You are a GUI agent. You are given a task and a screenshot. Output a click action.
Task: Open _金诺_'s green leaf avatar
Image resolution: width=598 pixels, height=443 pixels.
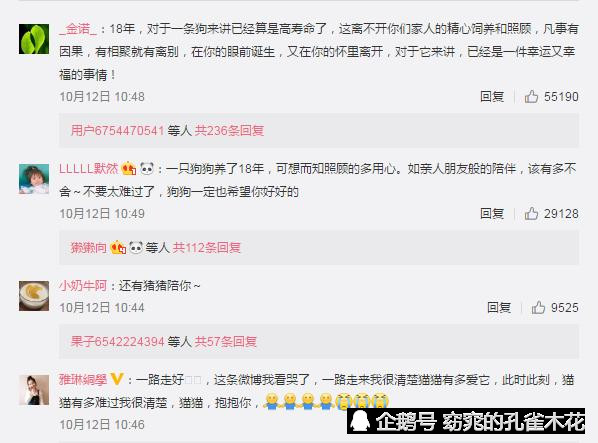34,39
